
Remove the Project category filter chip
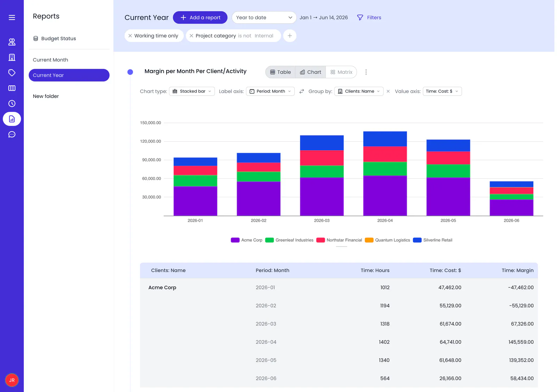[191, 36]
